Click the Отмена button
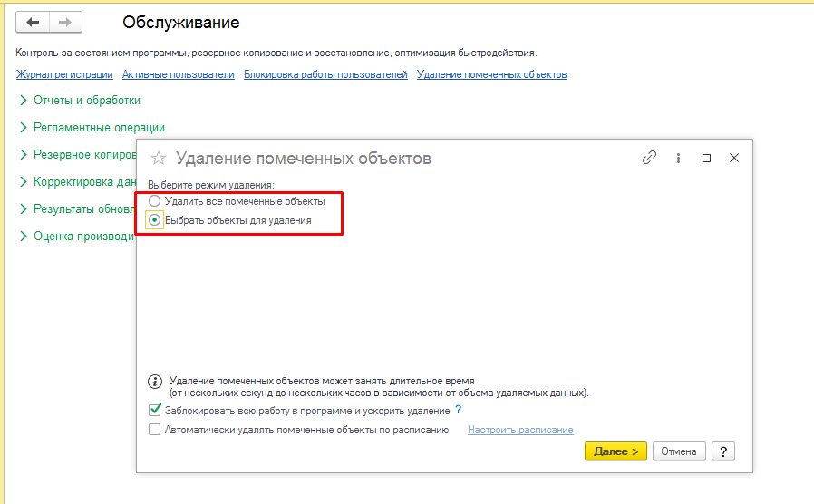This screenshot has height=504, width=814. point(679,451)
